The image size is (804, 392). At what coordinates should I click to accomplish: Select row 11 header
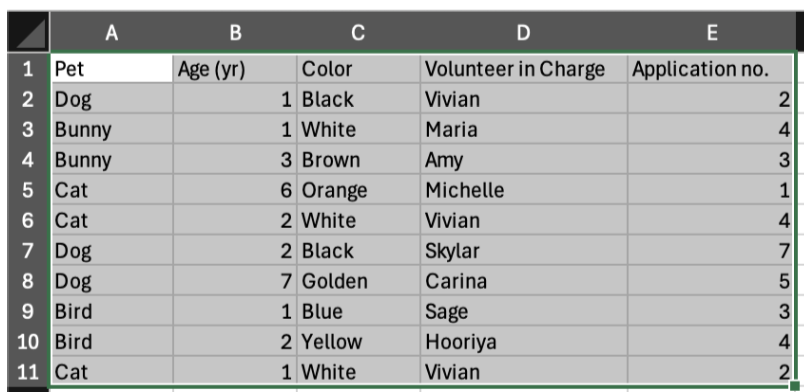pyautogui.click(x=29, y=371)
